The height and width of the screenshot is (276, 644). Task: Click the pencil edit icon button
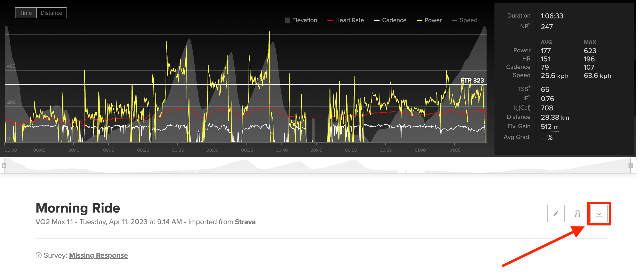(556, 214)
